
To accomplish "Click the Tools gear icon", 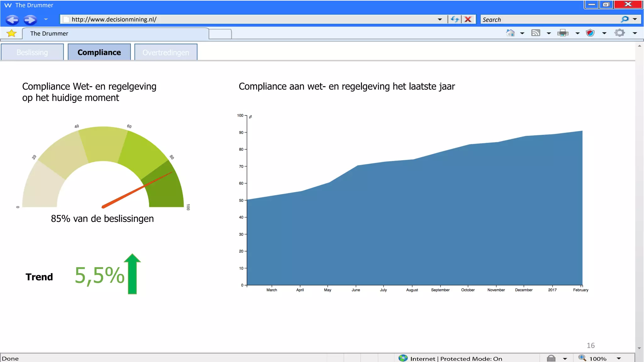I will (619, 33).
